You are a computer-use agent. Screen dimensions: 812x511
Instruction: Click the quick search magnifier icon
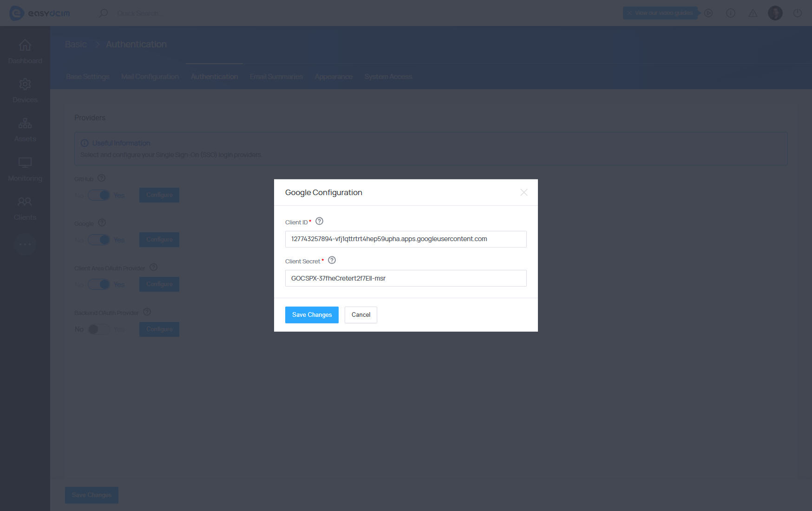click(103, 13)
